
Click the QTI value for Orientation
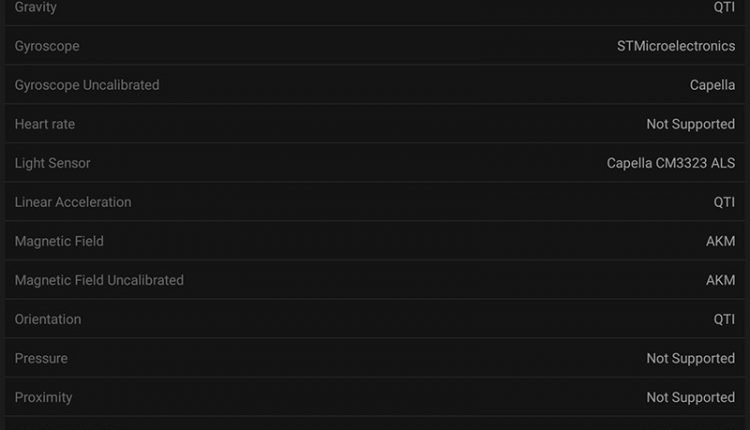coord(724,319)
